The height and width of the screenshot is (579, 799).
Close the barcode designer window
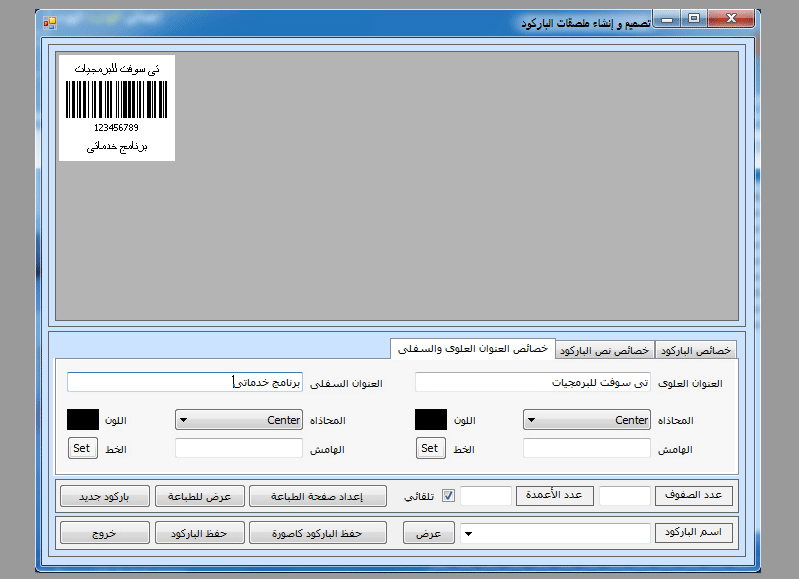(731, 19)
